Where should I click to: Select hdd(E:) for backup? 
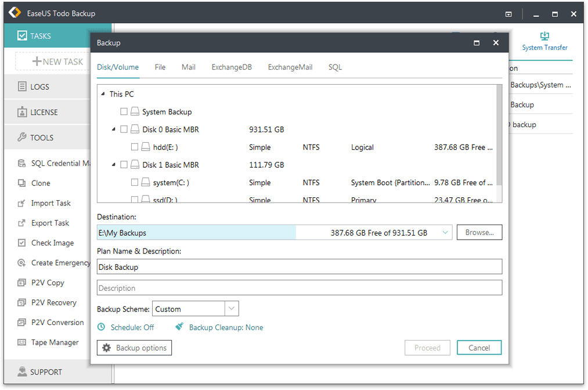[x=135, y=147]
